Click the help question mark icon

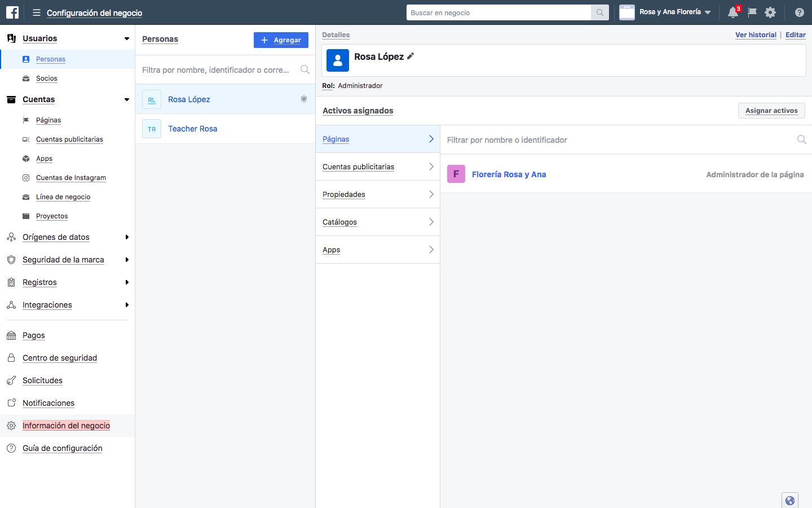(x=800, y=12)
